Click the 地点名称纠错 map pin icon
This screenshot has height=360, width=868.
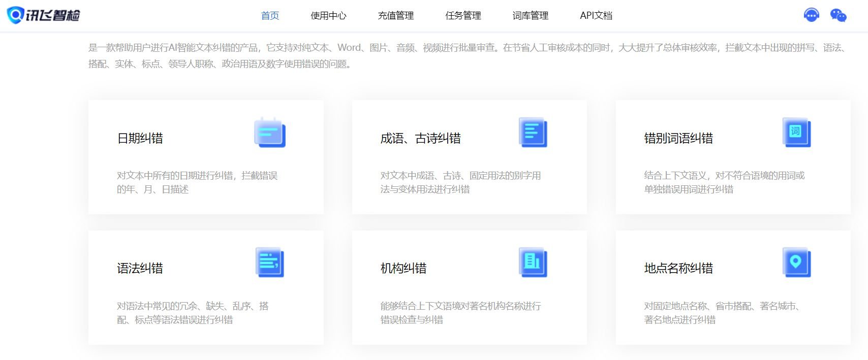click(796, 263)
